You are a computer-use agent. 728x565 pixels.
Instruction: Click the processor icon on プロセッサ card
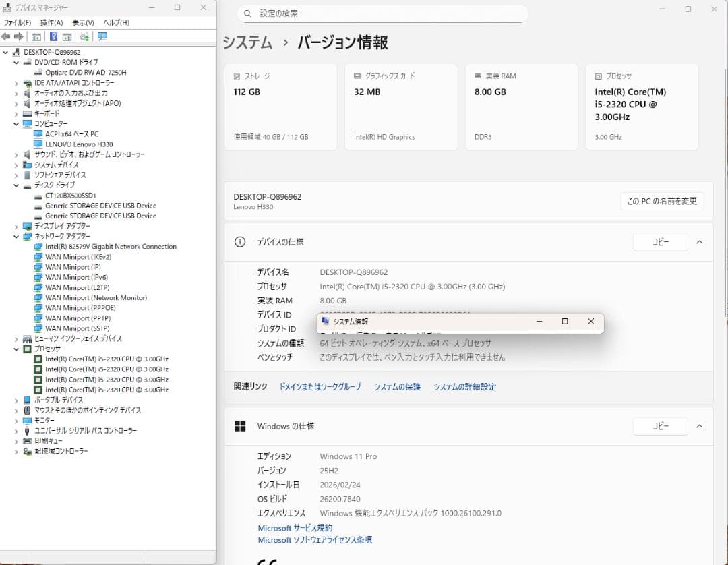599,76
